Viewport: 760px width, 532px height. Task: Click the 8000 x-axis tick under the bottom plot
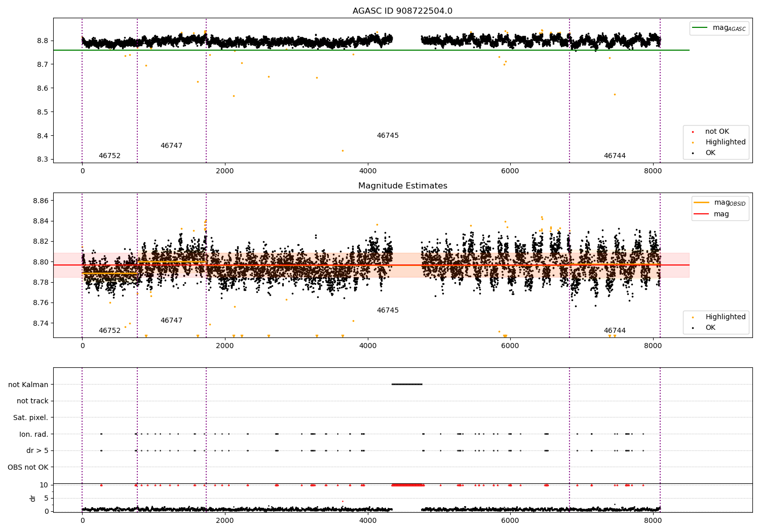click(x=653, y=520)
